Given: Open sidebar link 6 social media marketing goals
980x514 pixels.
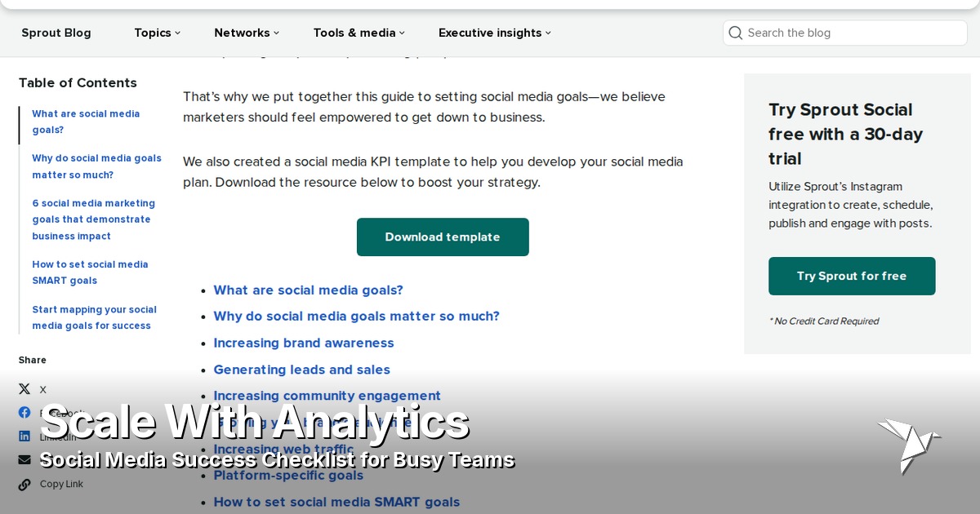Looking at the screenshot, I should coord(93,219).
